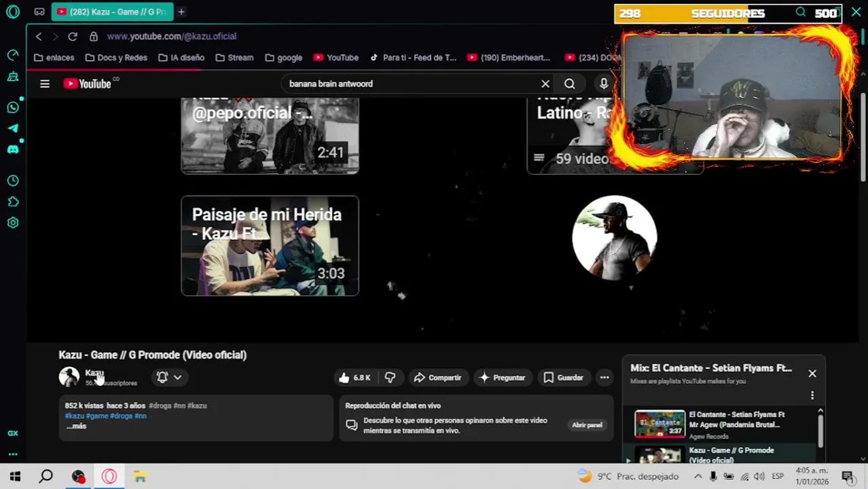Viewport: 868px width, 489px height.
Task: Open the GX Corner gamepad icon
Action: tap(39, 12)
